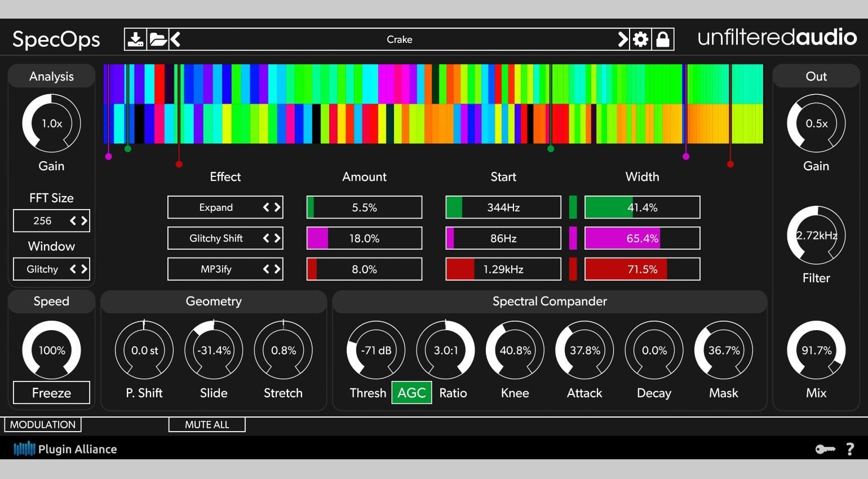Viewport: 868px width, 479px height.
Task: Click the Plugin Alliance logo
Action: point(65,449)
